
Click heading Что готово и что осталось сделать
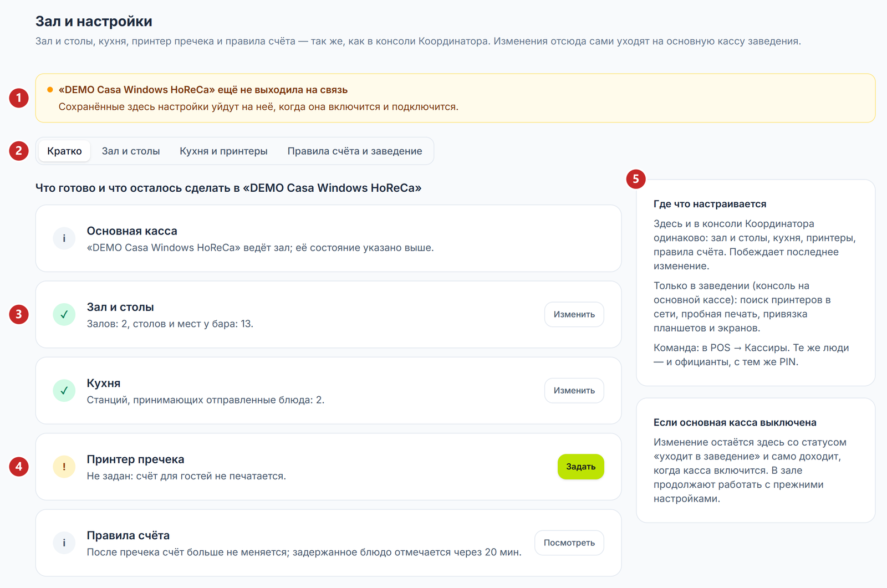click(228, 188)
